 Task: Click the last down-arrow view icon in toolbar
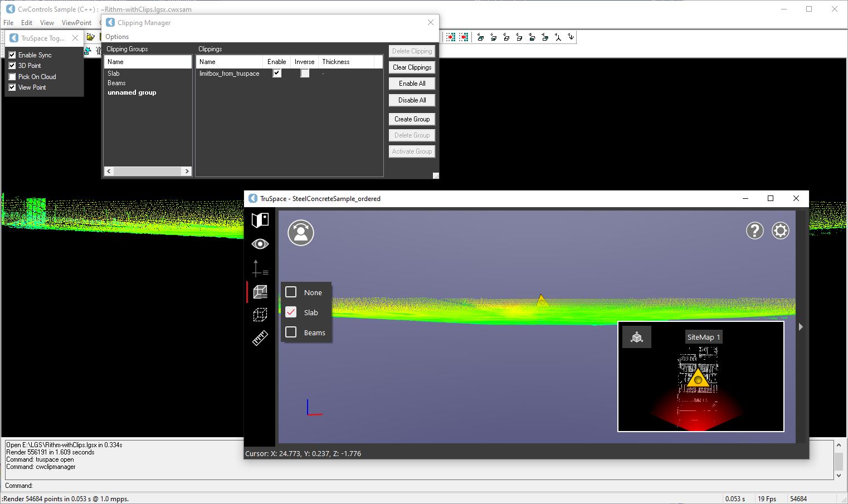[x=571, y=37]
